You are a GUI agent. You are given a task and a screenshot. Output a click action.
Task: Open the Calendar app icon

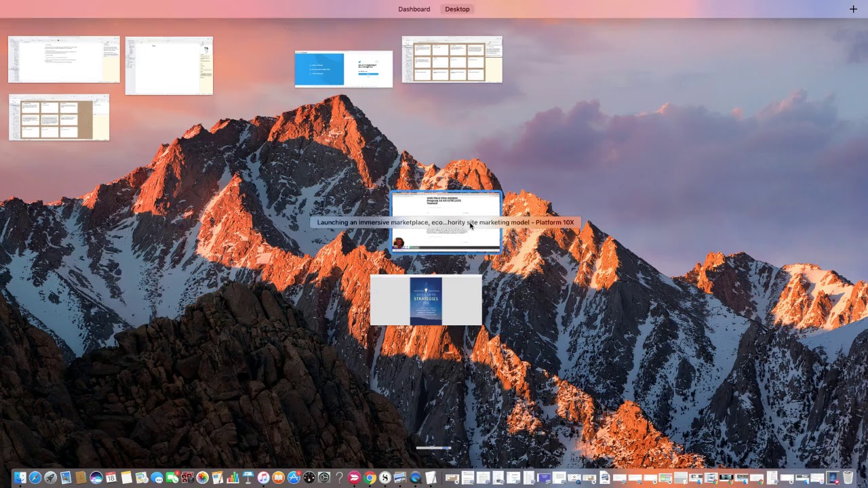pyautogui.click(x=111, y=478)
